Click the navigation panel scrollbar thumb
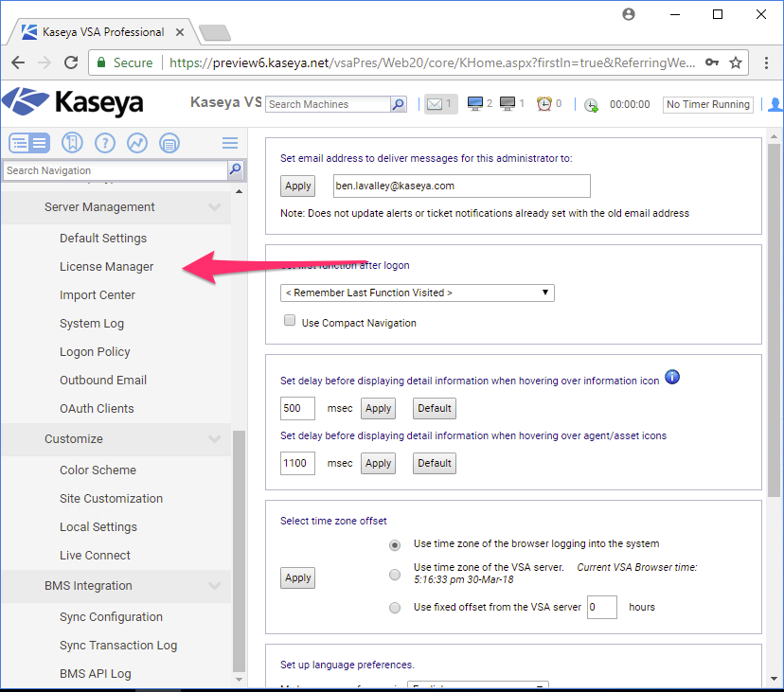This screenshot has width=784, height=692. pyautogui.click(x=239, y=551)
